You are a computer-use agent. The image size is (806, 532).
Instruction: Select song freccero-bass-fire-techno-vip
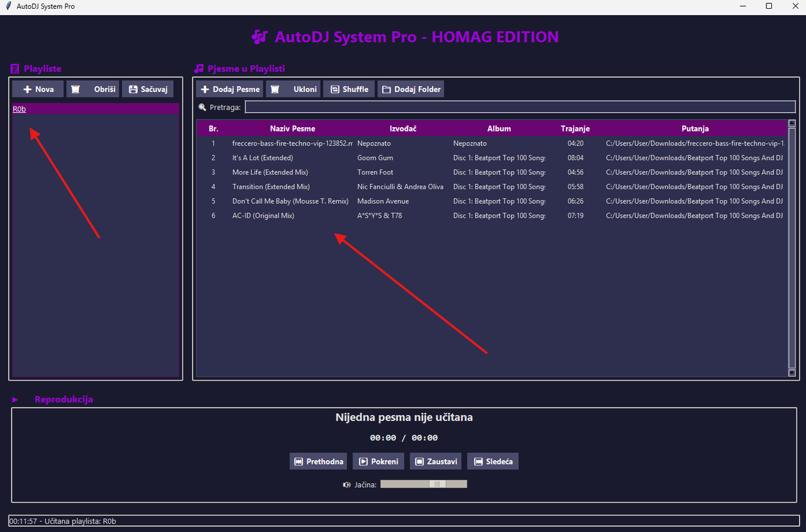click(x=492, y=144)
